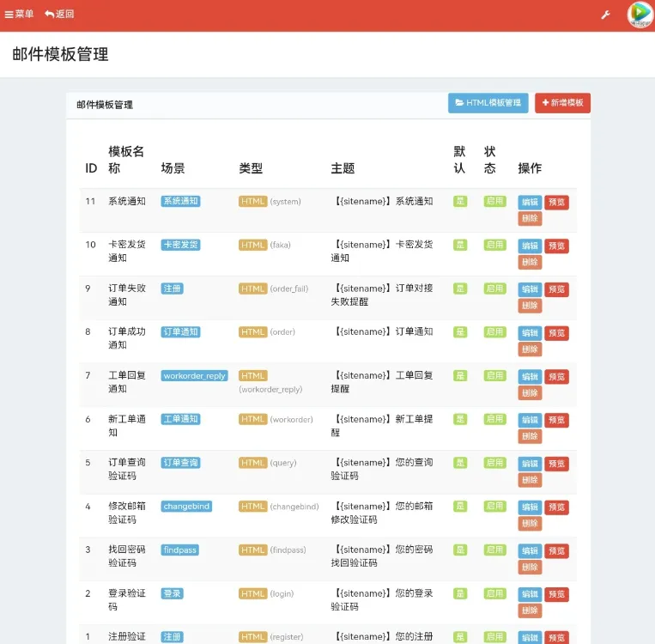
Task: Edit 订单成功通知 template
Action: (530, 333)
